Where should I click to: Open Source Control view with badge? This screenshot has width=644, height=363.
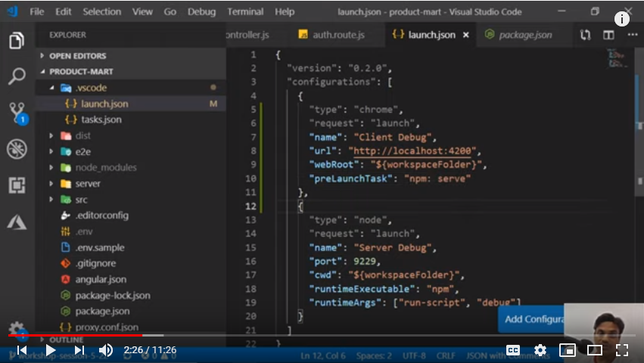point(17,113)
